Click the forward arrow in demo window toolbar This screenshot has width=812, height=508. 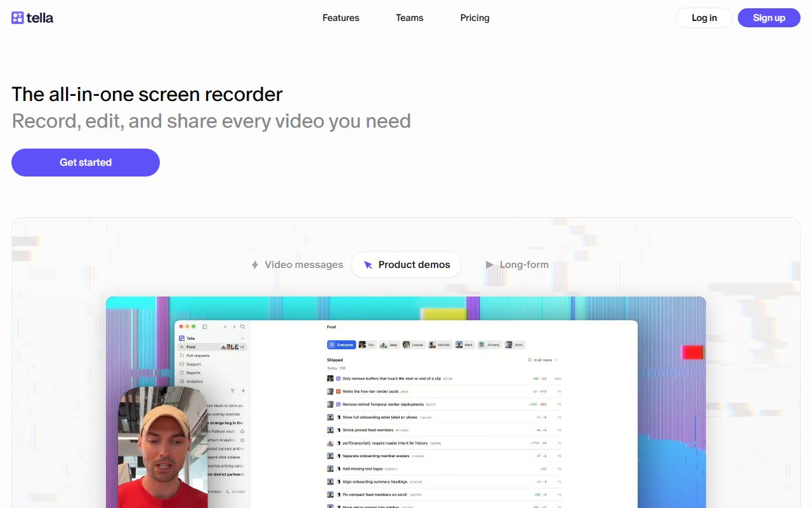[234, 326]
